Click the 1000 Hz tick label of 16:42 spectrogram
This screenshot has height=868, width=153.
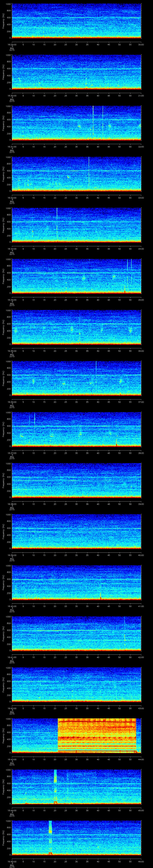(8, 668)
